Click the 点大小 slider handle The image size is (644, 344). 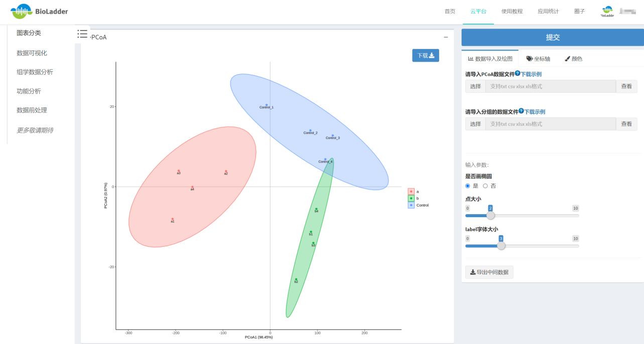tap(490, 215)
